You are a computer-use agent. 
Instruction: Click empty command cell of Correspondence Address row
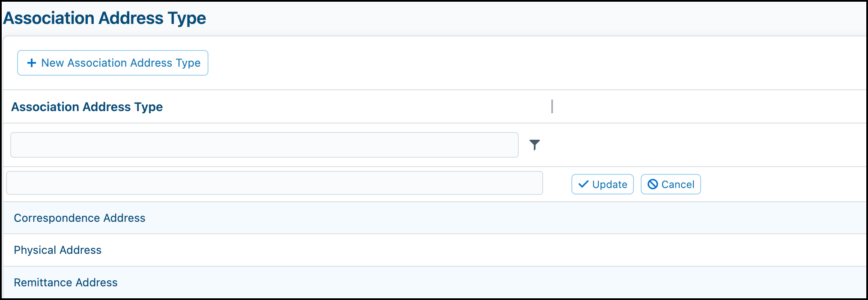[710, 218]
